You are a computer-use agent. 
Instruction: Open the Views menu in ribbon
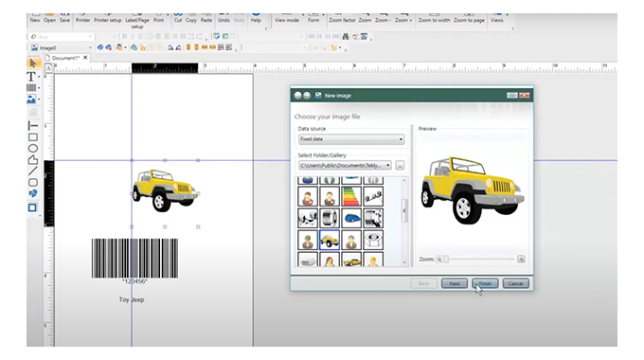(x=496, y=17)
